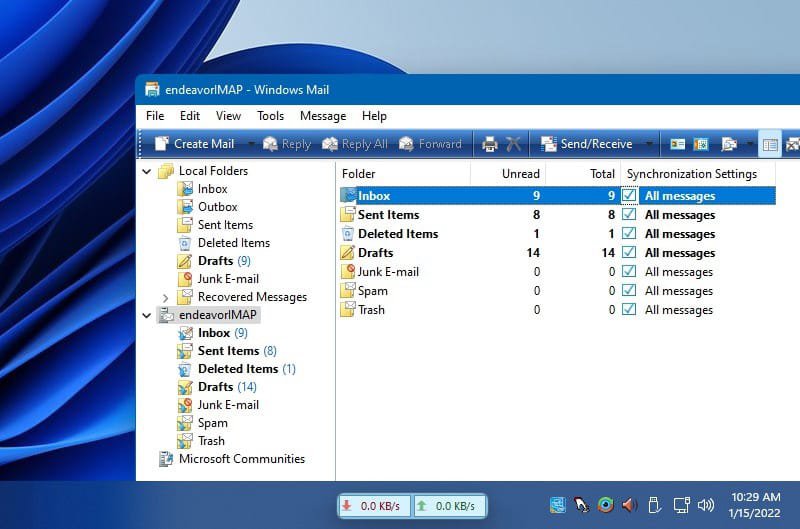Open Microsoft Communities in folder tree

click(x=232, y=459)
